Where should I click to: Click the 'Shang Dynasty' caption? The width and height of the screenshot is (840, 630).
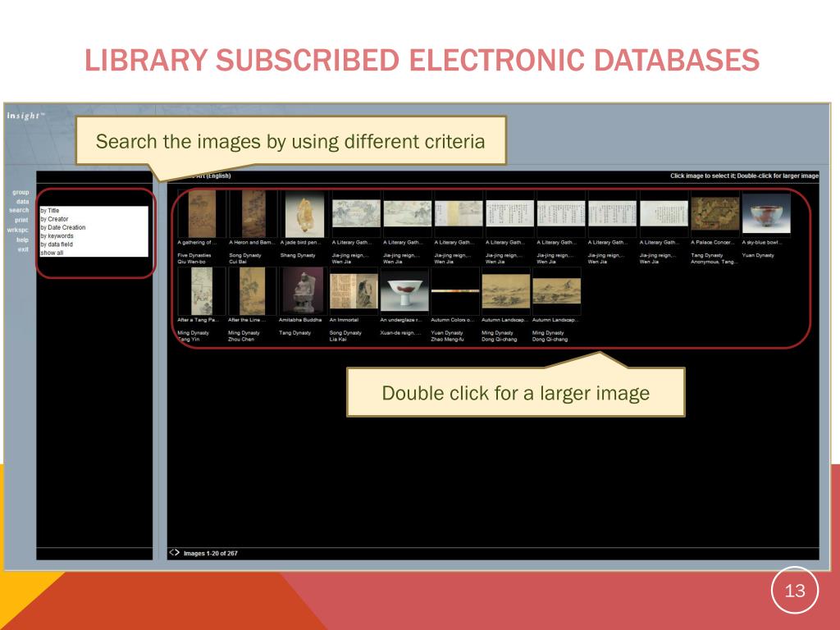[x=298, y=256]
